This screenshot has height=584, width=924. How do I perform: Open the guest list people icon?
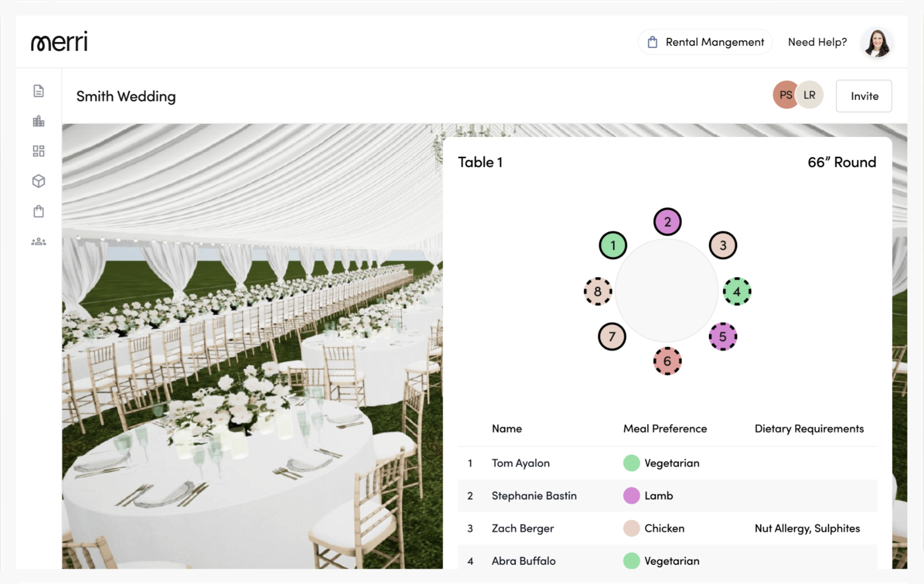point(38,240)
